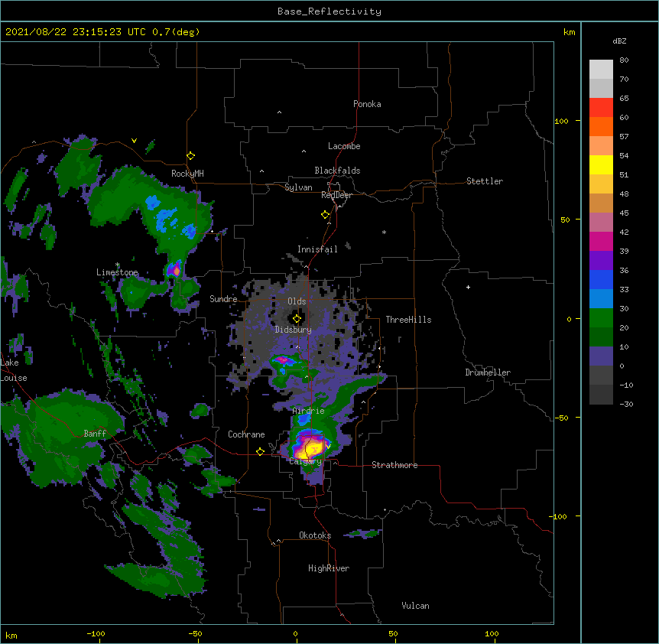Click the Lake Louise label
The image size is (659, 644).
click(x=12, y=370)
